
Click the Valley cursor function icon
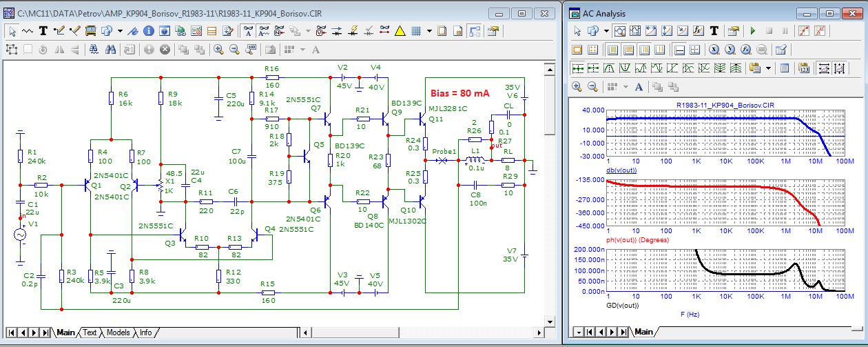[625, 68]
